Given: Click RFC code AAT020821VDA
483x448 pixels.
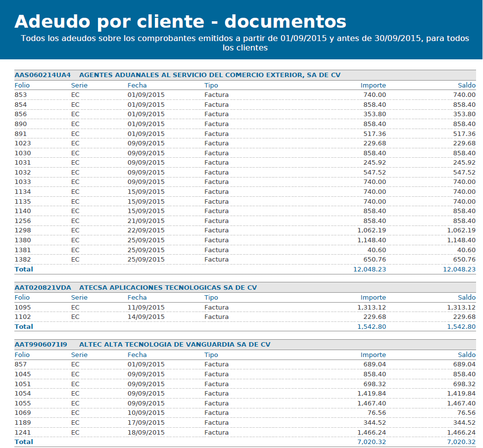Looking at the screenshot, I should (43, 288).
